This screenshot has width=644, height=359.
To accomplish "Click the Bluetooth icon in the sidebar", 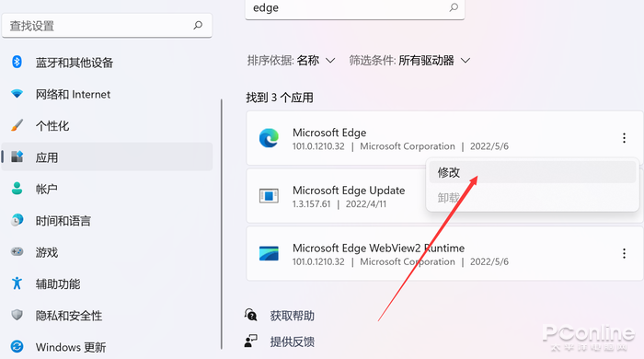I will (17, 62).
